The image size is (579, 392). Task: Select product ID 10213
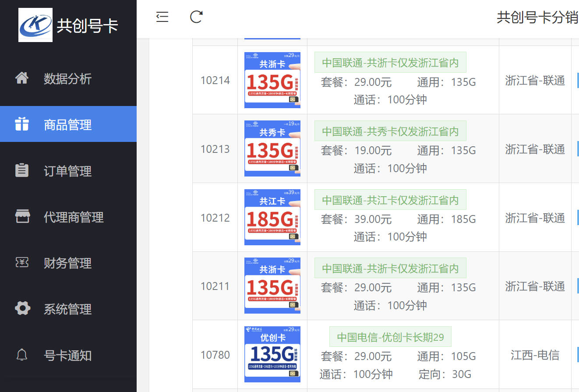coord(215,149)
